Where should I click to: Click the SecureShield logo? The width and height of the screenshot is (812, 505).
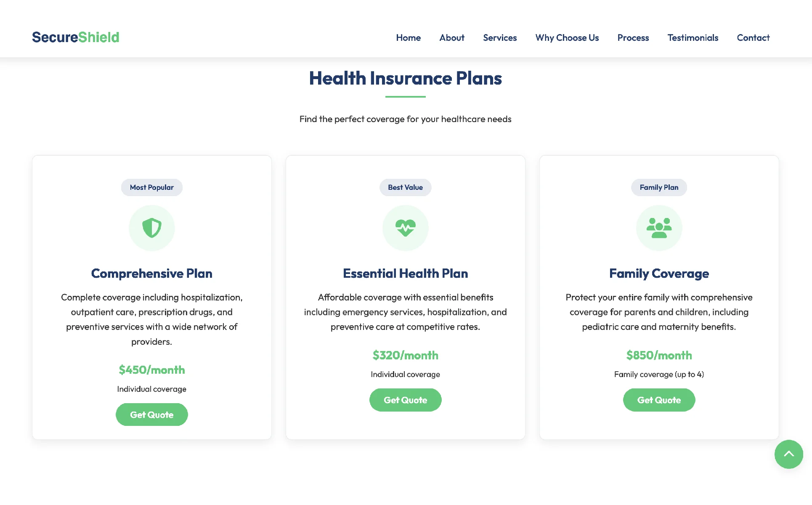point(76,37)
